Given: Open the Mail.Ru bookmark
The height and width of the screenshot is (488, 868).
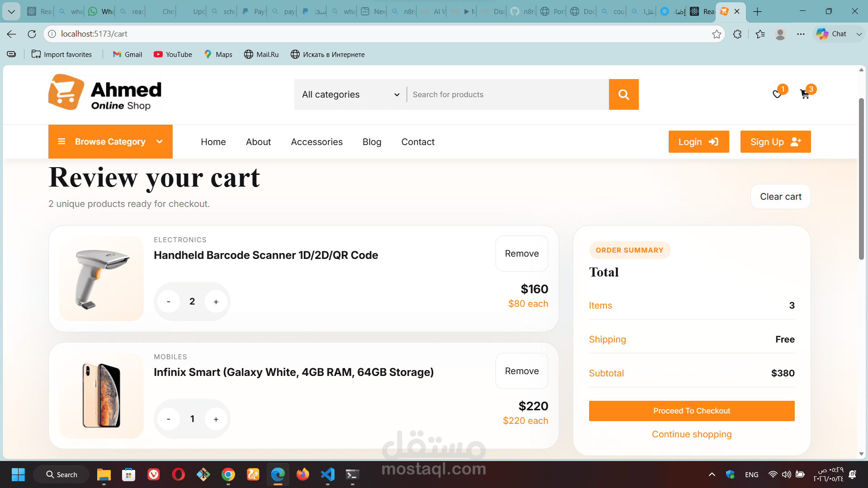Looking at the screenshot, I should pos(261,55).
